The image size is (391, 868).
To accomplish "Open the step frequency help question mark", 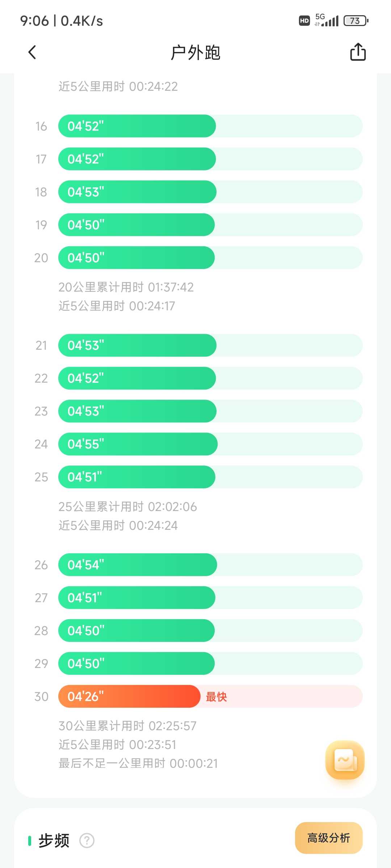I will click(87, 841).
